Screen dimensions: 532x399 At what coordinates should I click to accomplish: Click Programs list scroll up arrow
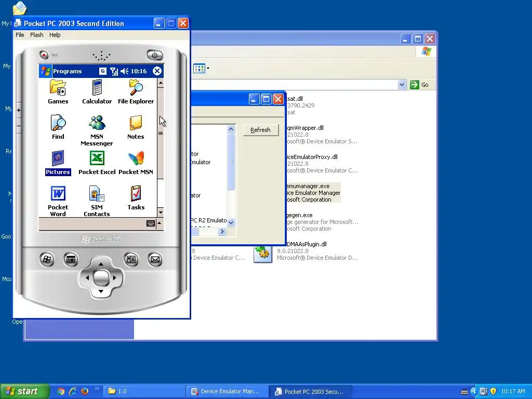tap(161, 83)
